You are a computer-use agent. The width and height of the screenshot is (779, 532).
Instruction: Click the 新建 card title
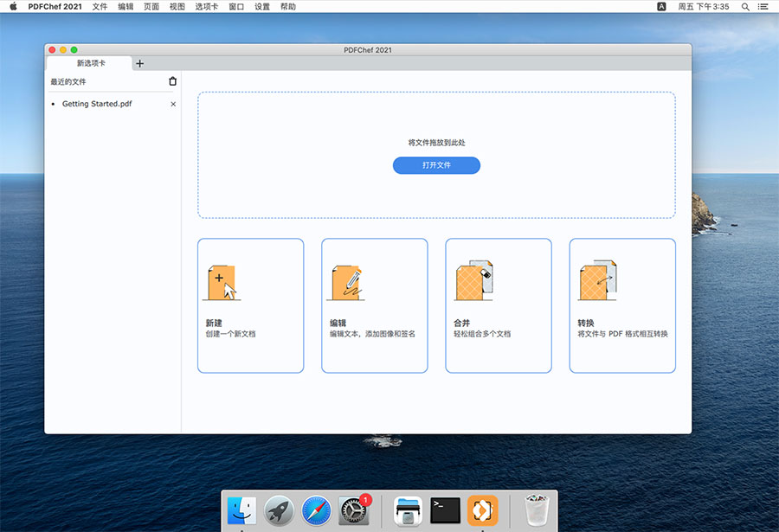point(214,323)
